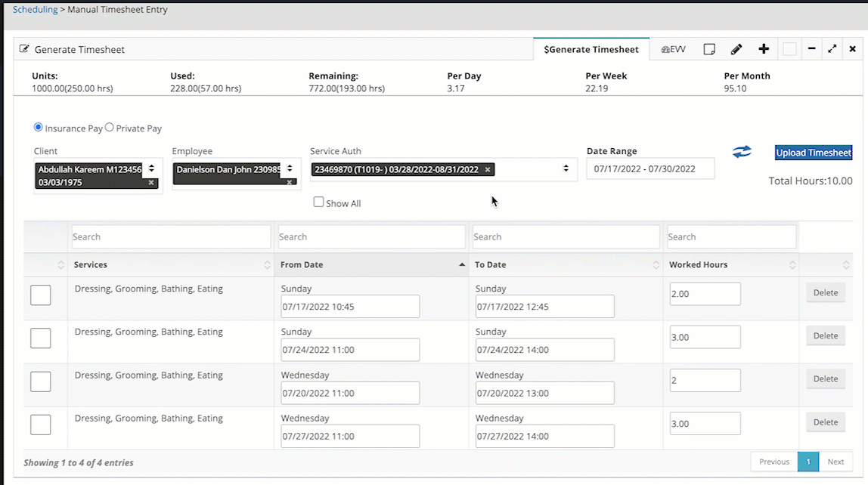Viewport: 868px width, 485px height.
Task: Select the Private Pay radio button
Action: point(110,128)
